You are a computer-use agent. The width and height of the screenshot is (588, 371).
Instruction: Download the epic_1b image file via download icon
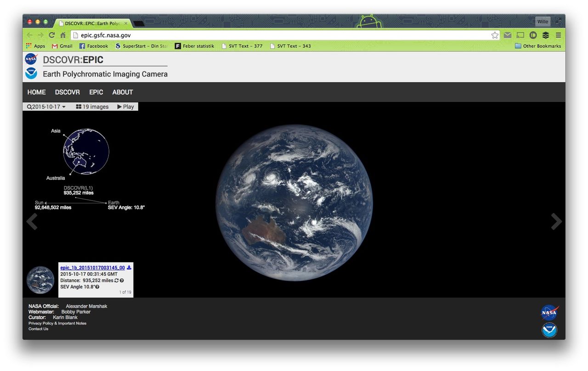pyautogui.click(x=129, y=268)
